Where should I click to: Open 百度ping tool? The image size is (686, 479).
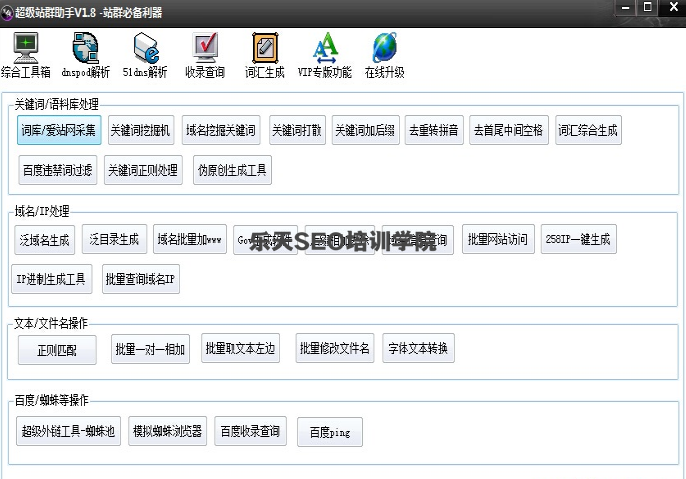tap(330, 432)
